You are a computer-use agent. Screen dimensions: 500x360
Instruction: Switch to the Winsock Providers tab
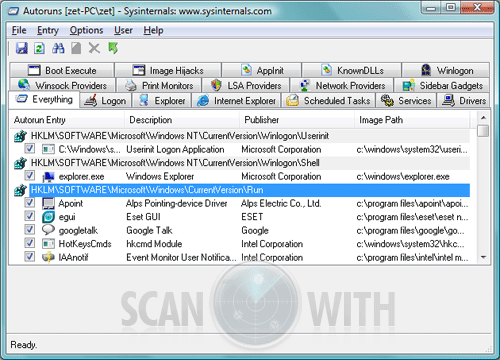tap(62, 85)
